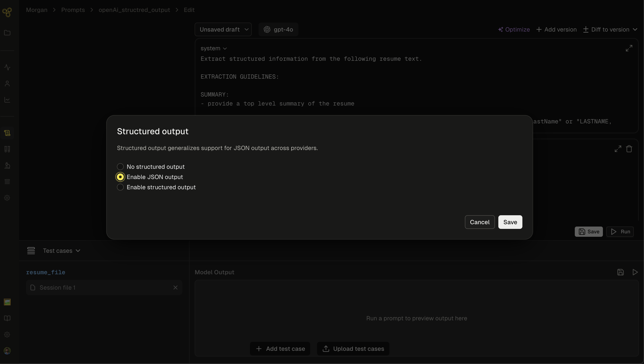Expand the system message editor fullscreen
Image resolution: width=644 pixels, height=364 pixels.
coord(629,48)
